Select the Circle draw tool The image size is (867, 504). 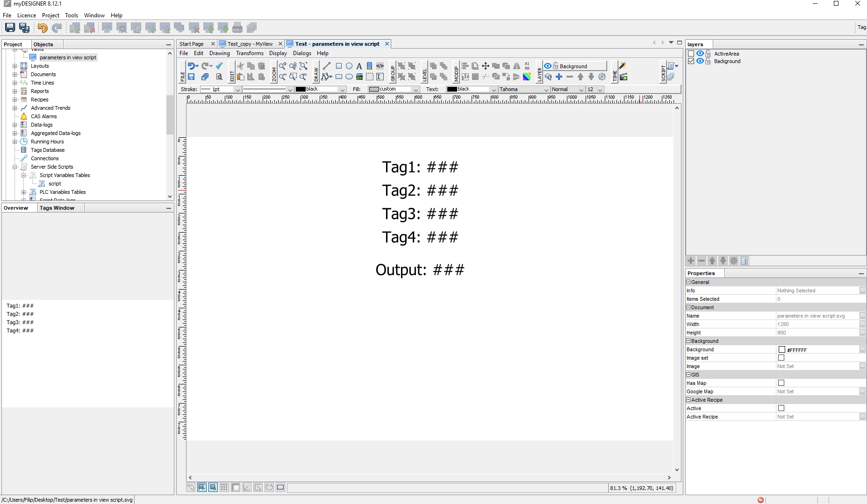(x=349, y=66)
